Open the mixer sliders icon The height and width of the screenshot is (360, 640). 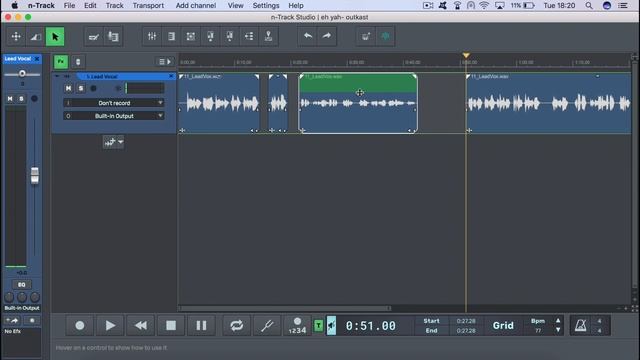point(152,37)
